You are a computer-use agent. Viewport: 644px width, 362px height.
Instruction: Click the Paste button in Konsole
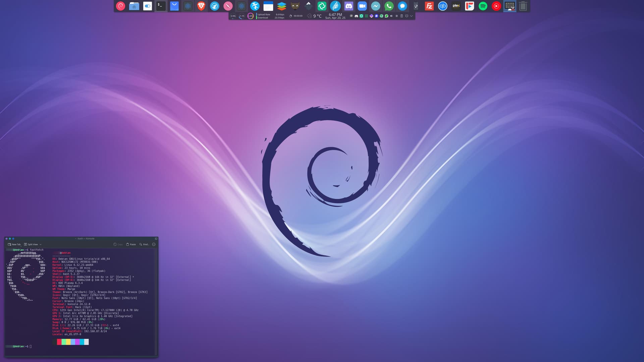131,244
